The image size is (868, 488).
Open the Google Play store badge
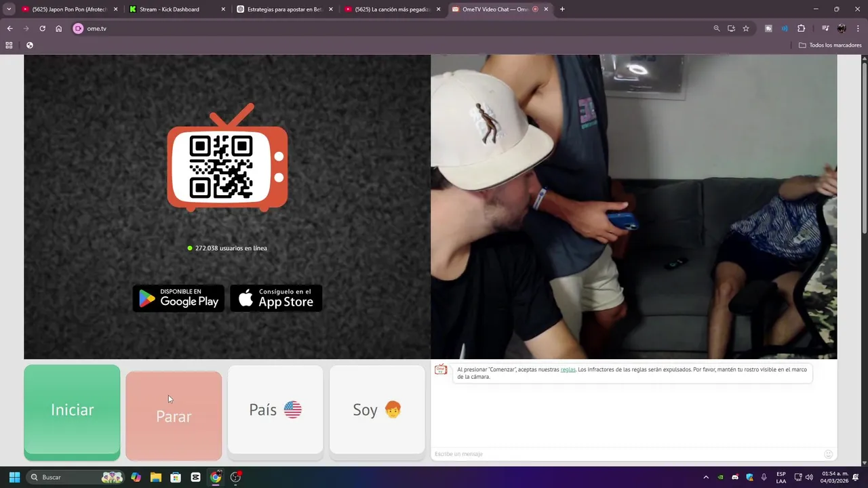(178, 298)
